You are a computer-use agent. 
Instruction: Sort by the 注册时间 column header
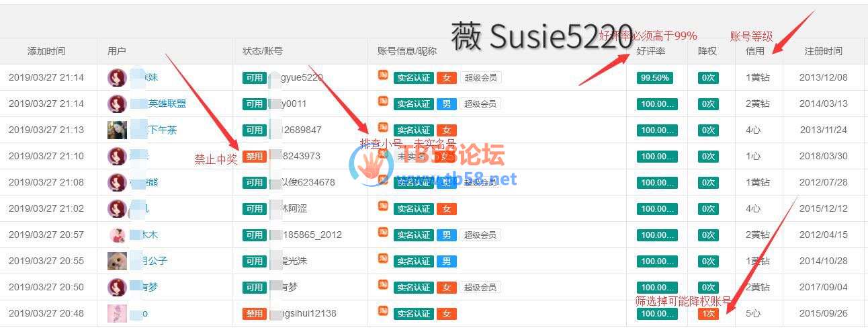click(x=823, y=51)
